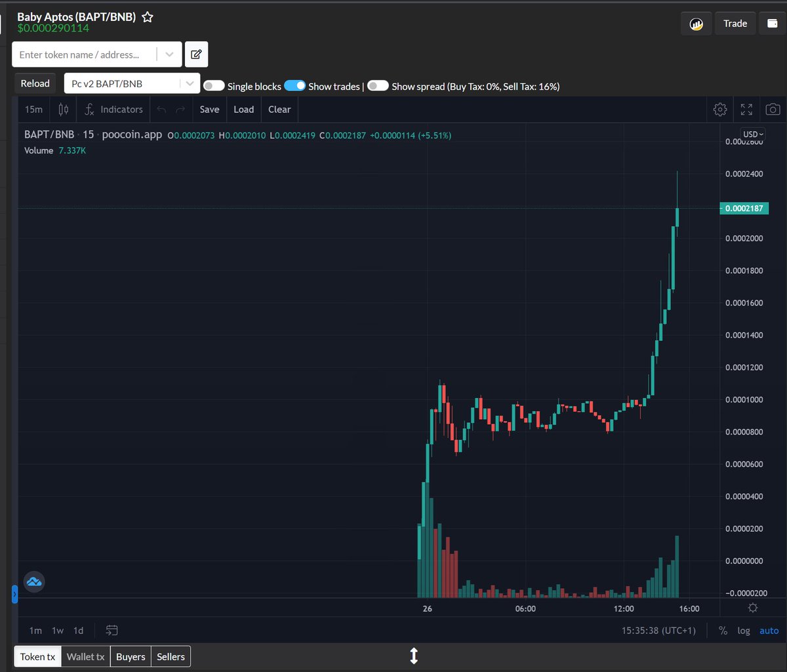The width and height of the screenshot is (787, 672).
Task: Click the 15:35:38 (UTC+1) timezone label
Action: (659, 631)
